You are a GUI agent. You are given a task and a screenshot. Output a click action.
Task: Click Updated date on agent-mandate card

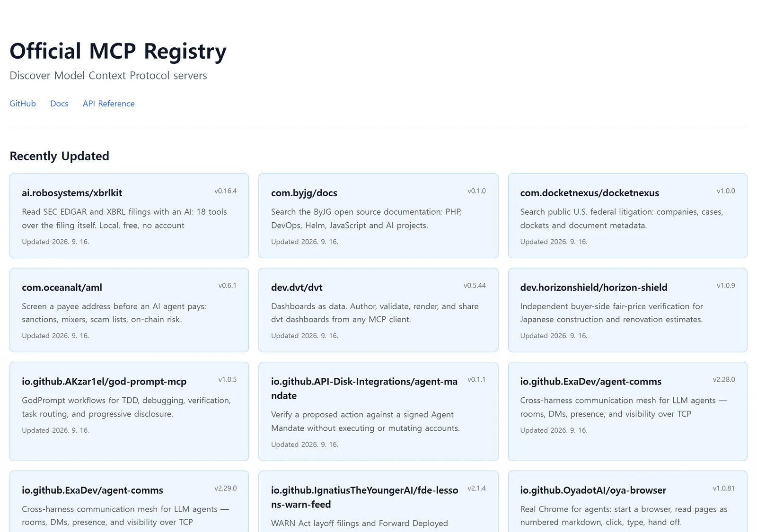click(x=305, y=445)
